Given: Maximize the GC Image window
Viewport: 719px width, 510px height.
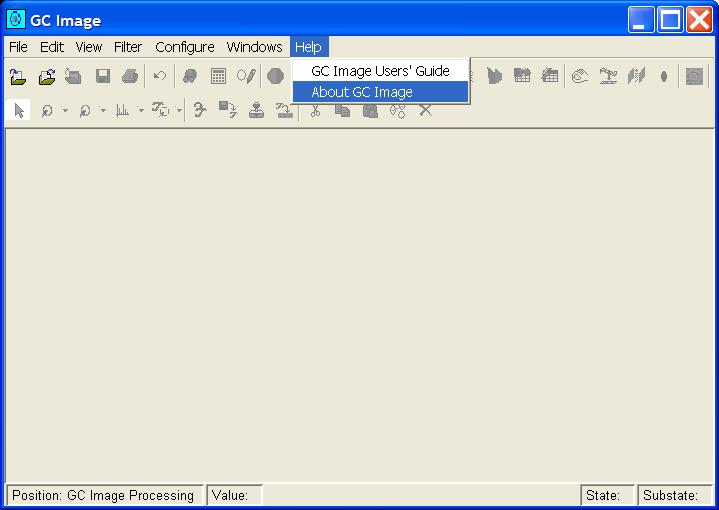Looking at the screenshot, I should pyautogui.click(x=670, y=20).
